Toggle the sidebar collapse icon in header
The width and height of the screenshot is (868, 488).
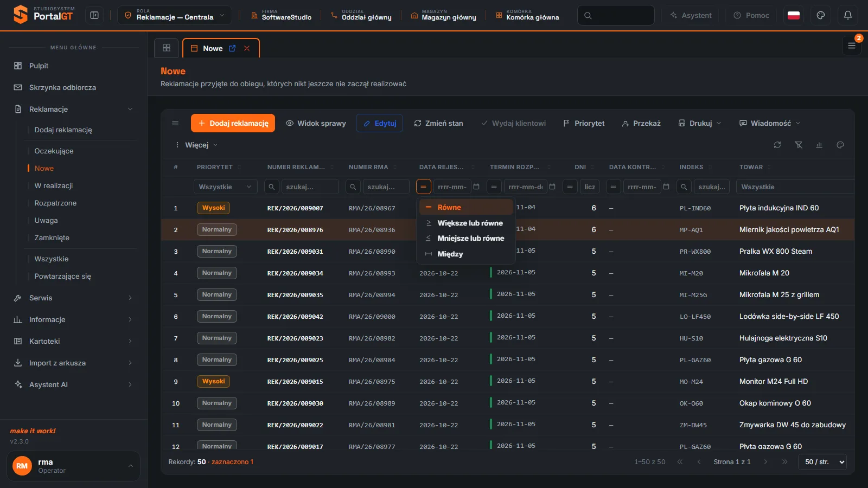pos(94,15)
